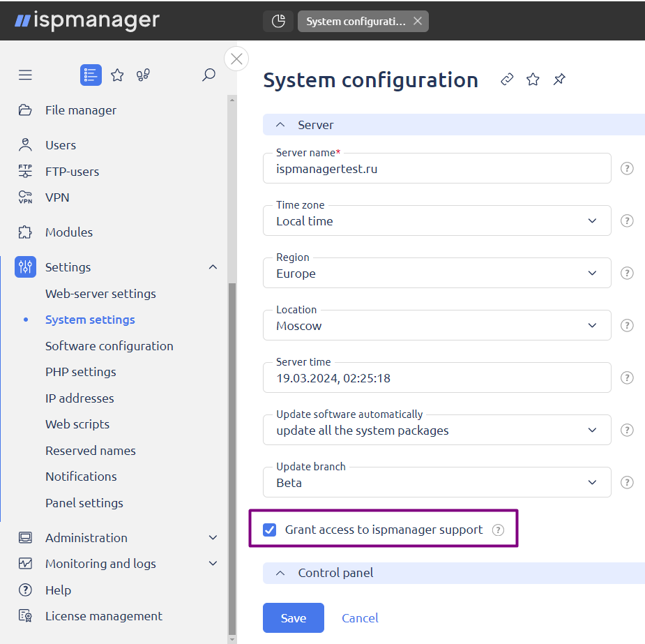The width and height of the screenshot is (645, 644).
Task: Show help for Location
Action: (627, 325)
